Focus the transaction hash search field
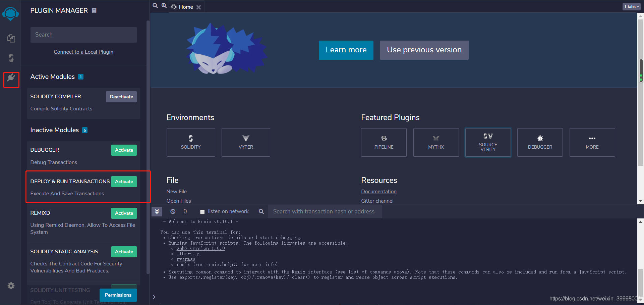Image resolution: width=644 pixels, height=305 pixels. click(x=325, y=211)
